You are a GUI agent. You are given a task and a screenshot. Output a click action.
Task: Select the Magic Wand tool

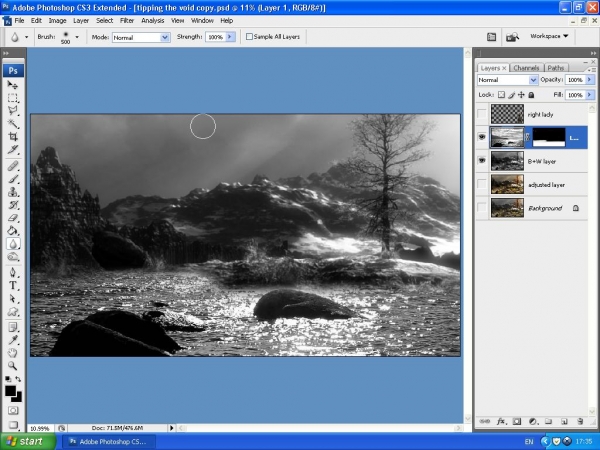13,124
